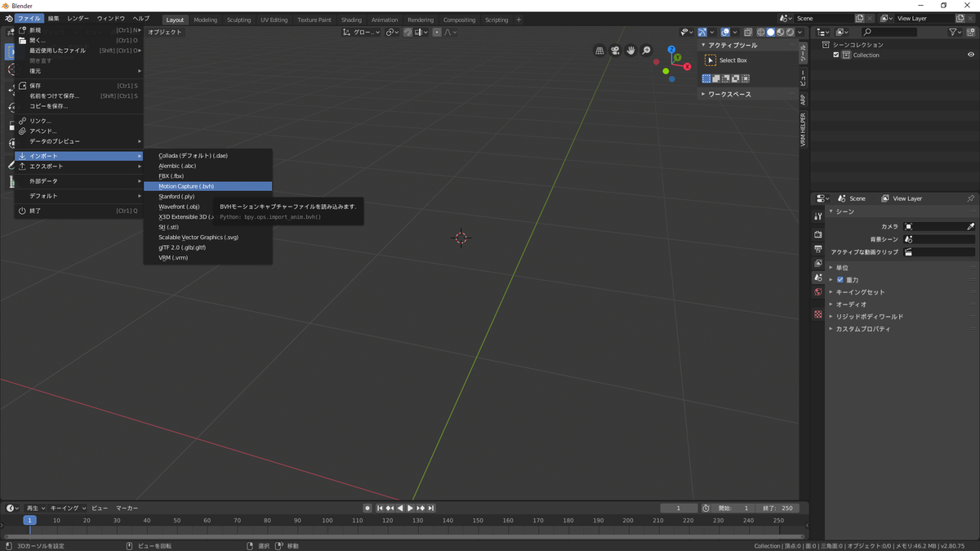Open the Texture properties tab icon
Image resolution: width=980 pixels, height=551 pixels.
coord(817,314)
